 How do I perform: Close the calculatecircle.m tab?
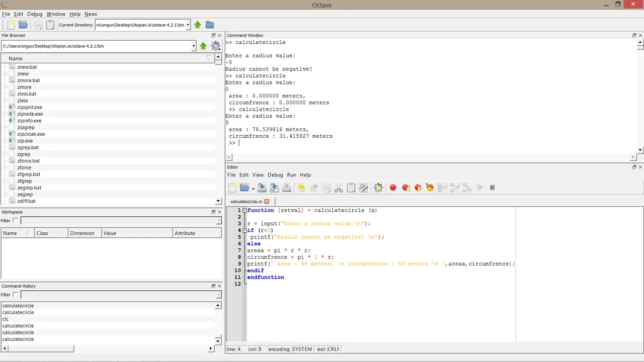tap(267, 201)
